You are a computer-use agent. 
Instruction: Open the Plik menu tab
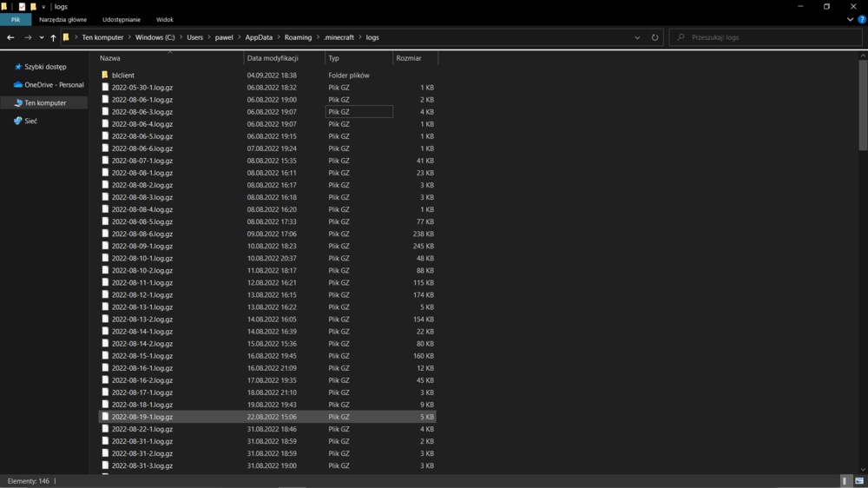(x=16, y=19)
